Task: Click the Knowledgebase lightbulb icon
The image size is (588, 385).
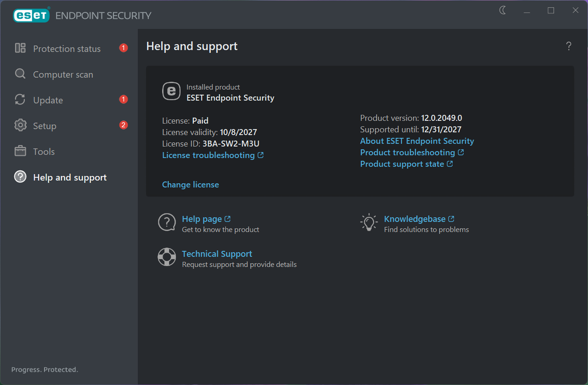Action: tap(369, 222)
